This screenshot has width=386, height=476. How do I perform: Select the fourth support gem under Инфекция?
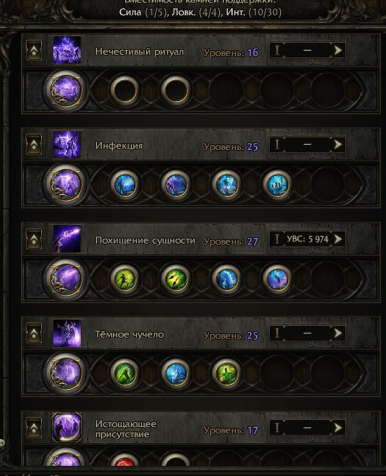click(277, 184)
